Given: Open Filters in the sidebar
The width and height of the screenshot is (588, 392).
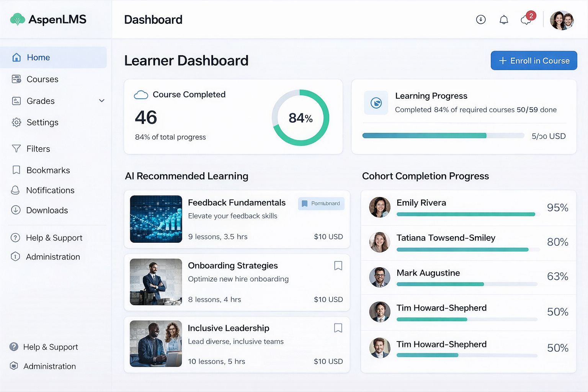Looking at the screenshot, I should (x=38, y=149).
